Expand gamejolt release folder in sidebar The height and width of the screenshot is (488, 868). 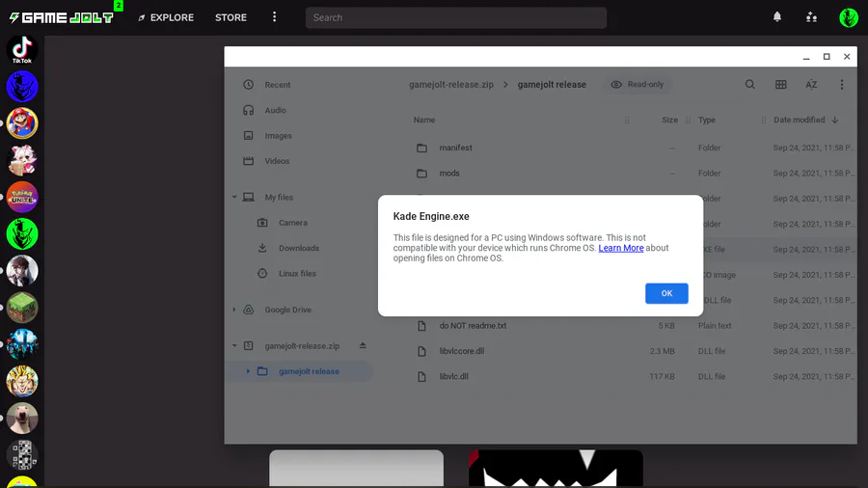coord(248,371)
